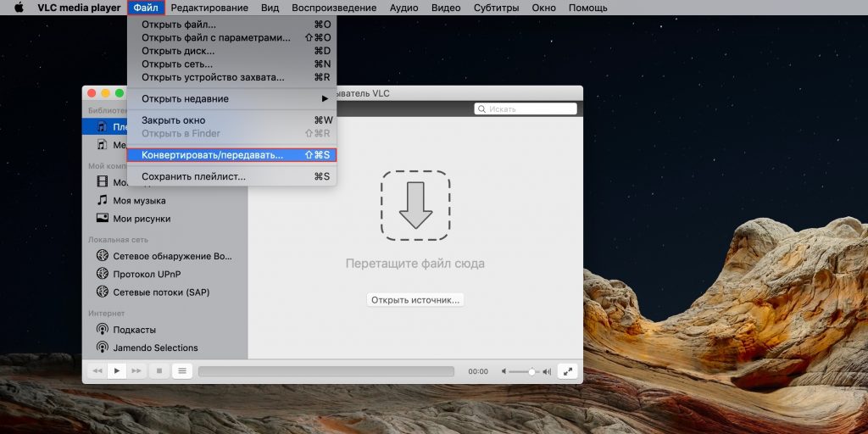Click the next track button
This screenshot has width=868, height=434.
point(136,371)
